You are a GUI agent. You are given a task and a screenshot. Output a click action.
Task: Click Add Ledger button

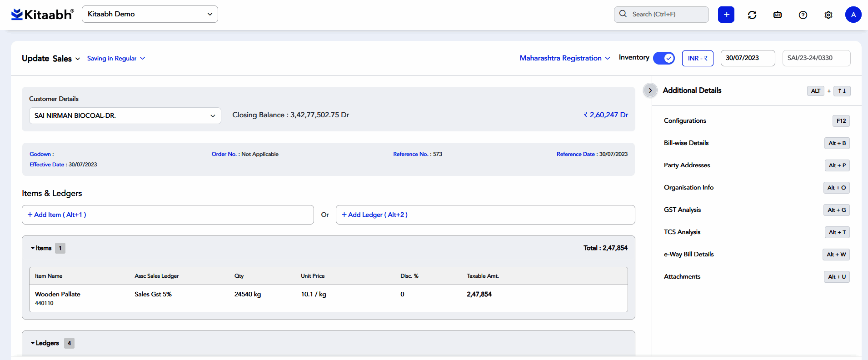(374, 215)
